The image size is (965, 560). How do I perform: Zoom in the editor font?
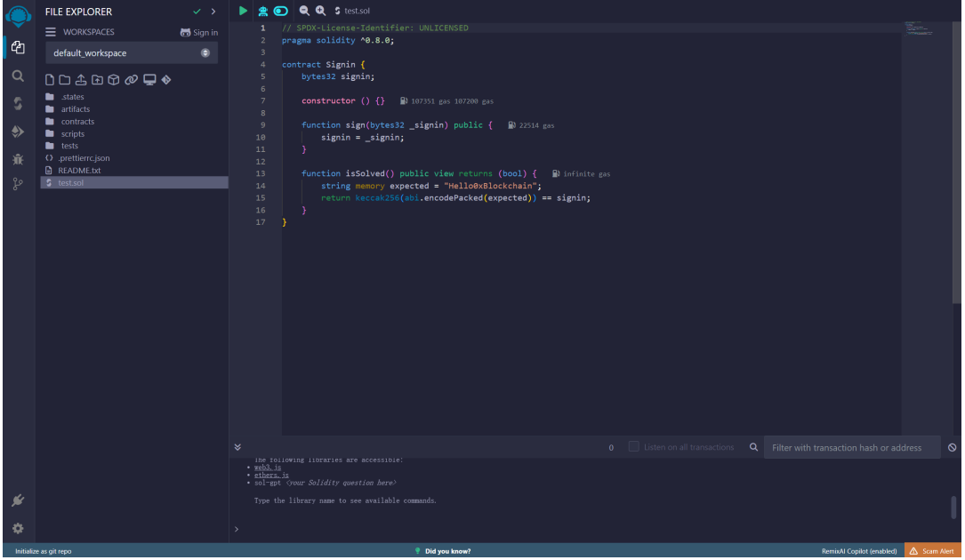pos(321,11)
